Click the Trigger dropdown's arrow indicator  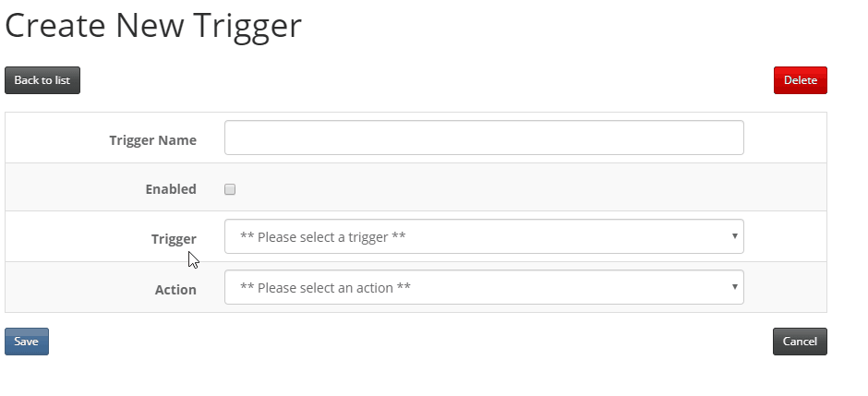(x=735, y=236)
